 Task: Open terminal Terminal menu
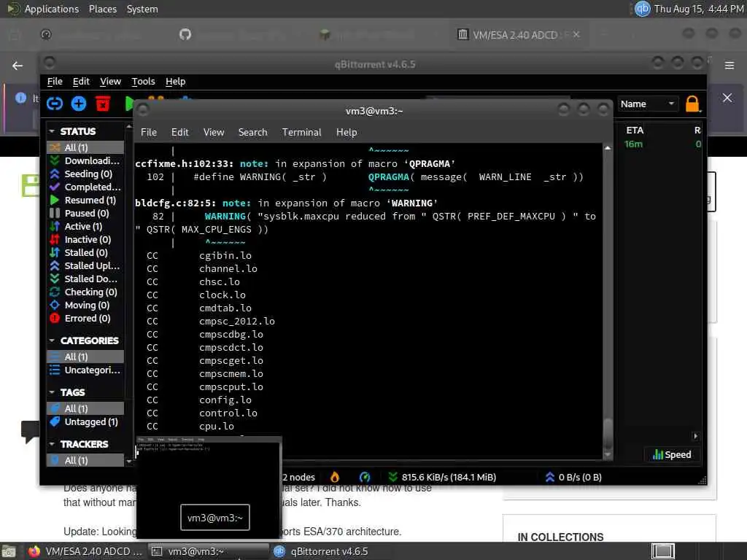tap(301, 133)
